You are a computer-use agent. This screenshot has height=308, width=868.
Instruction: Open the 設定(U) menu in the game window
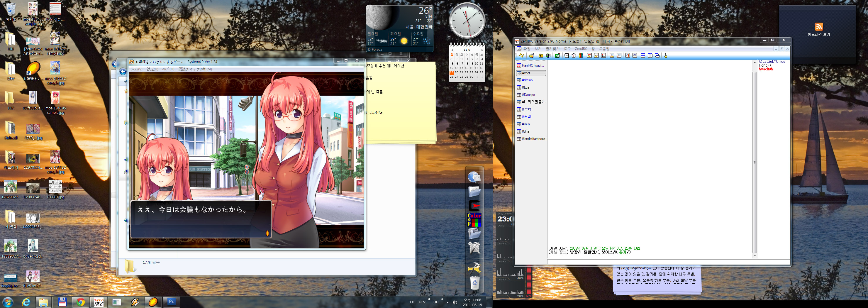152,69
